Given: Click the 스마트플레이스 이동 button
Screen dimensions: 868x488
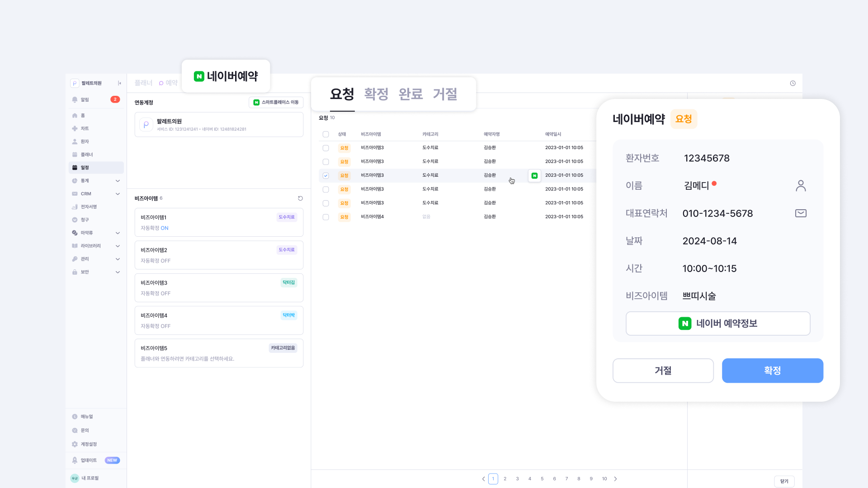Looking at the screenshot, I should click(276, 103).
